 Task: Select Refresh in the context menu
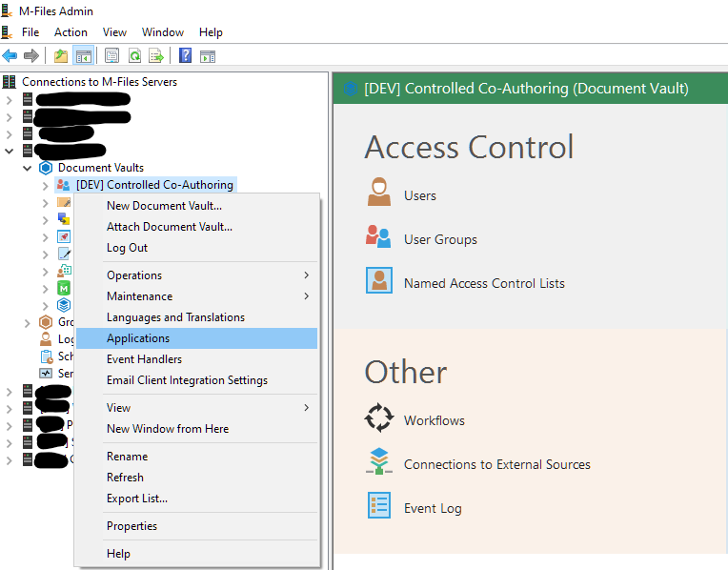(x=197, y=478)
